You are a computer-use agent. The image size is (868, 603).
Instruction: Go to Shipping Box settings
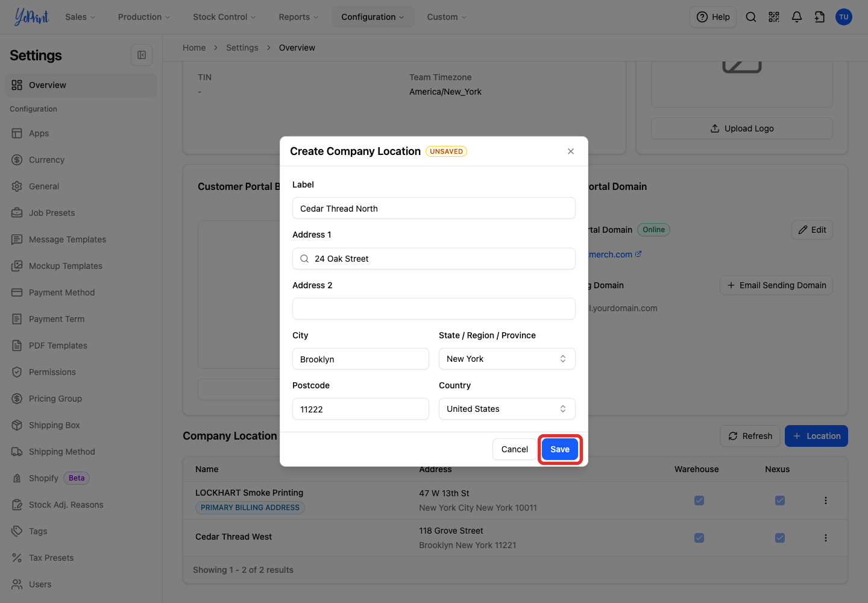coord(81,425)
